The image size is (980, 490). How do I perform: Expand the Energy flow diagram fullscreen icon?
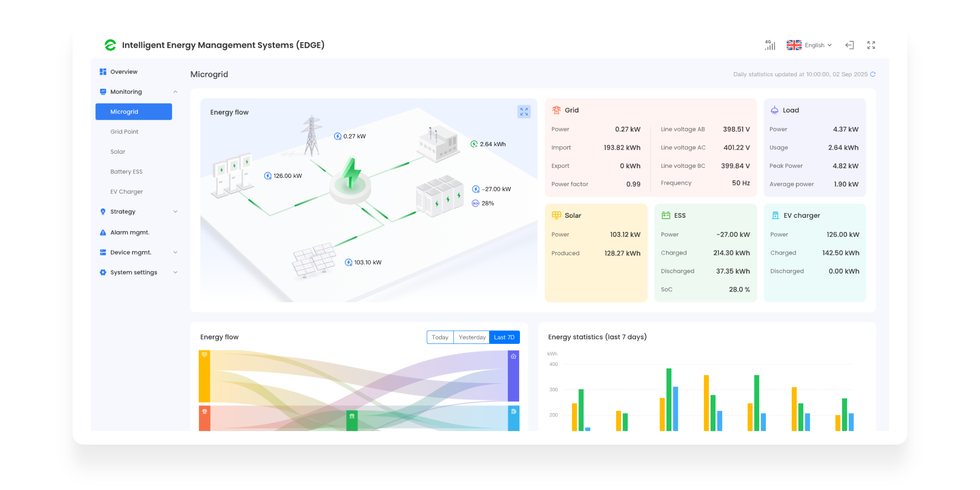tap(524, 112)
